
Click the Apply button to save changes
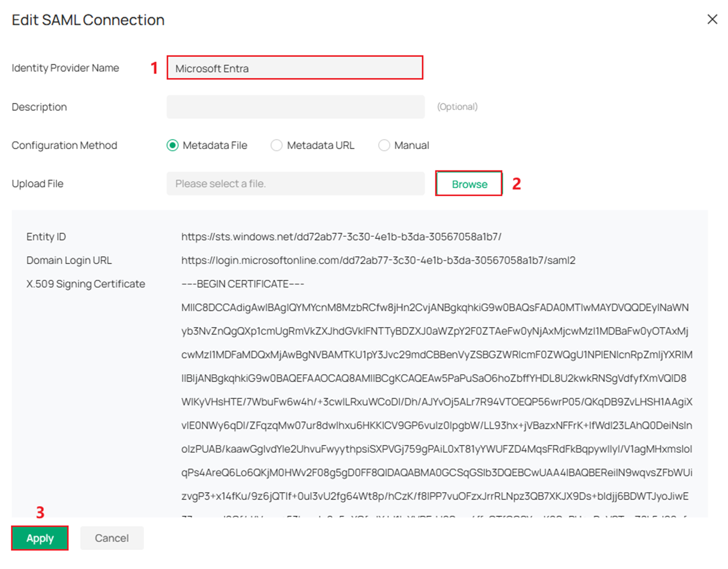[x=40, y=538]
